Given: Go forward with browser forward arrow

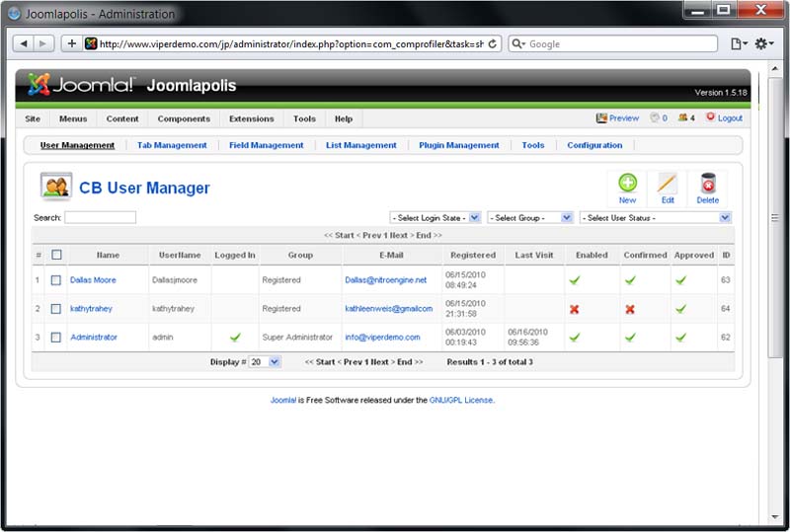Looking at the screenshot, I should [43, 43].
